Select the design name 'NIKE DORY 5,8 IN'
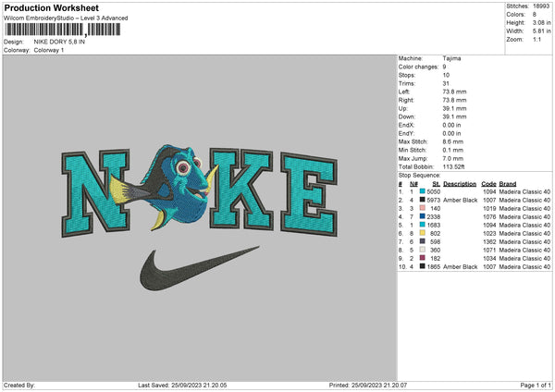The image size is (555, 392). (x=59, y=42)
